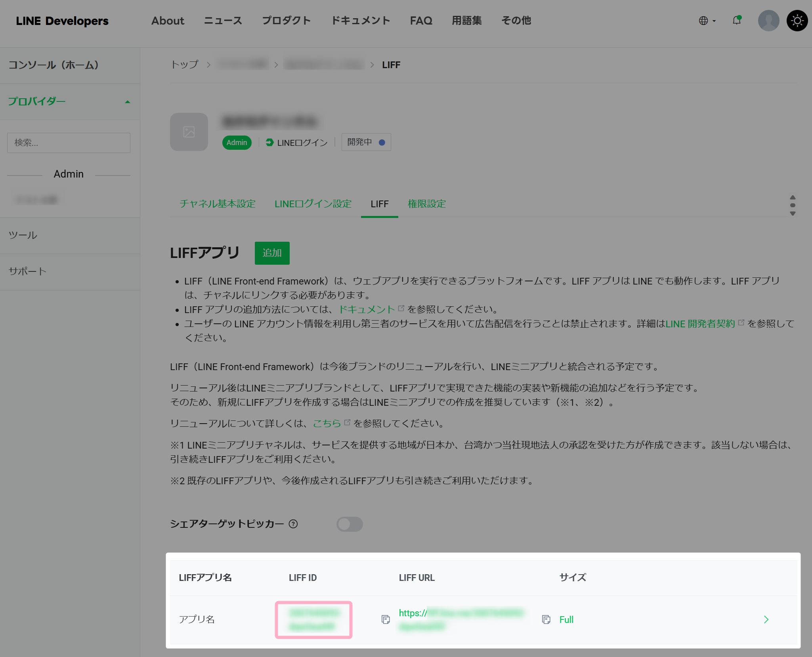Click the external icon beside ドキュメント
The image size is (812, 657).
point(401,308)
